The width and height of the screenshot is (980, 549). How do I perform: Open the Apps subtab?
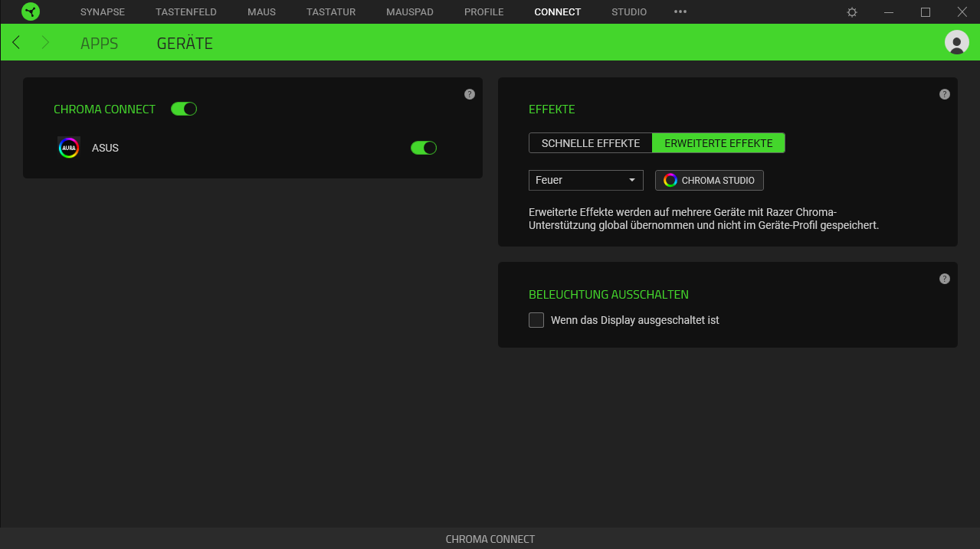[100, 44]
